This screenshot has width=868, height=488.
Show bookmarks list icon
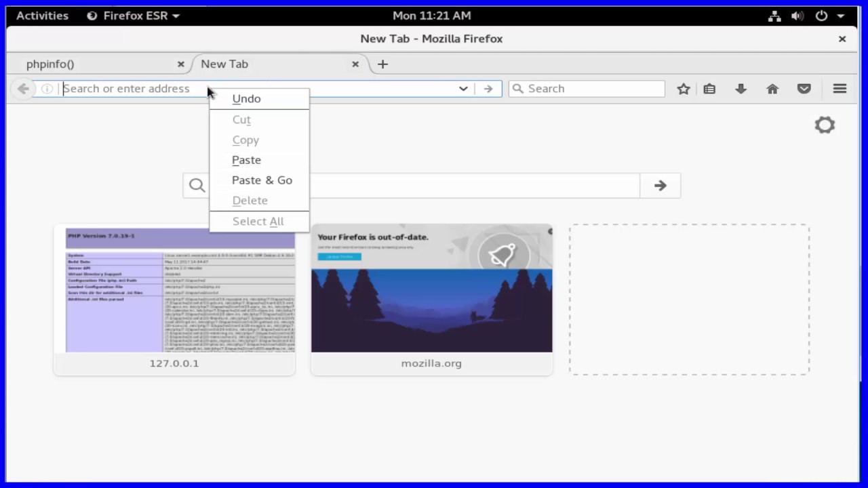coord(709,89)
